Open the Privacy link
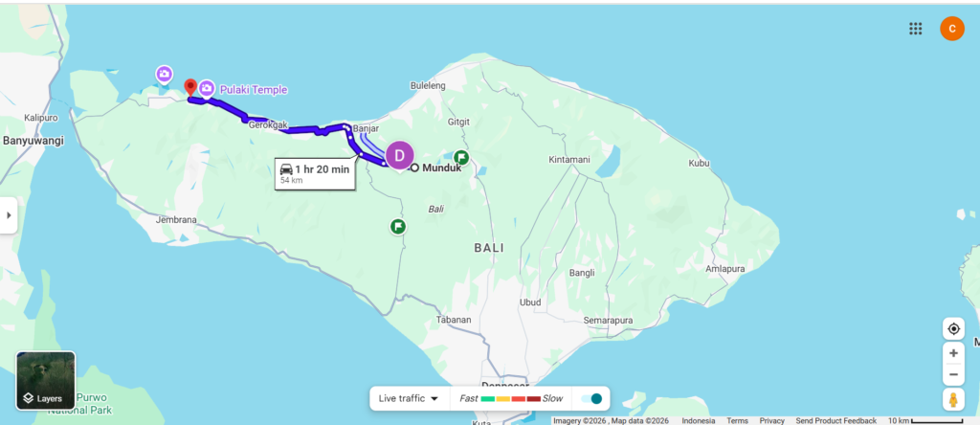Viewport: 980px width, 425px height. click(x=772, y=420)
